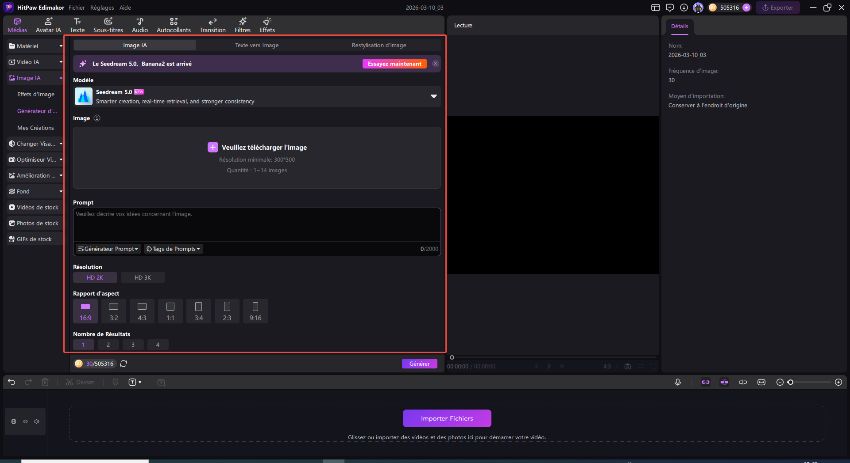Switch to the Image IA tab

[x=134, y=45]
